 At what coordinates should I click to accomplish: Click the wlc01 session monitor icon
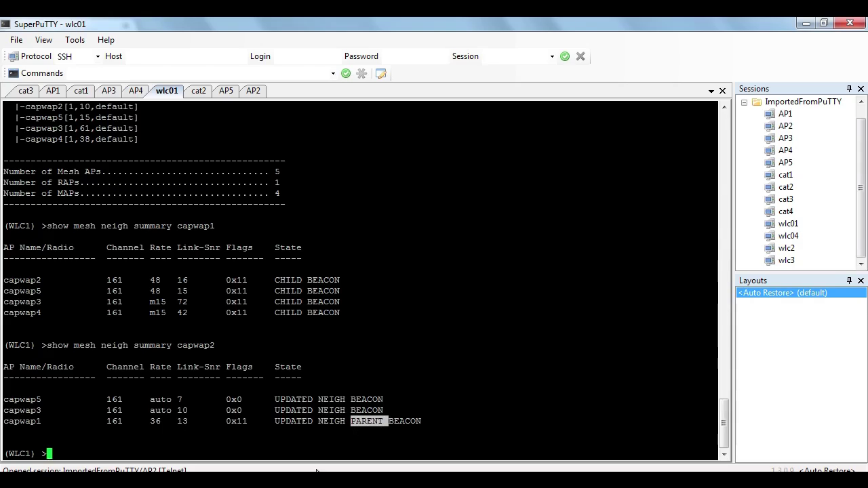pos(770,224)
